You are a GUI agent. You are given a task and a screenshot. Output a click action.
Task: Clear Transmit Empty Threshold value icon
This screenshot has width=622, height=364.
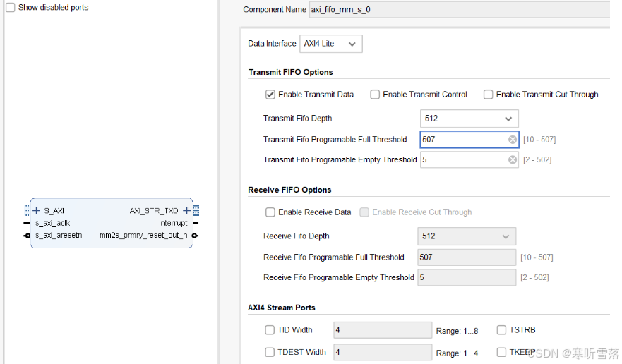tap(513, 159)
